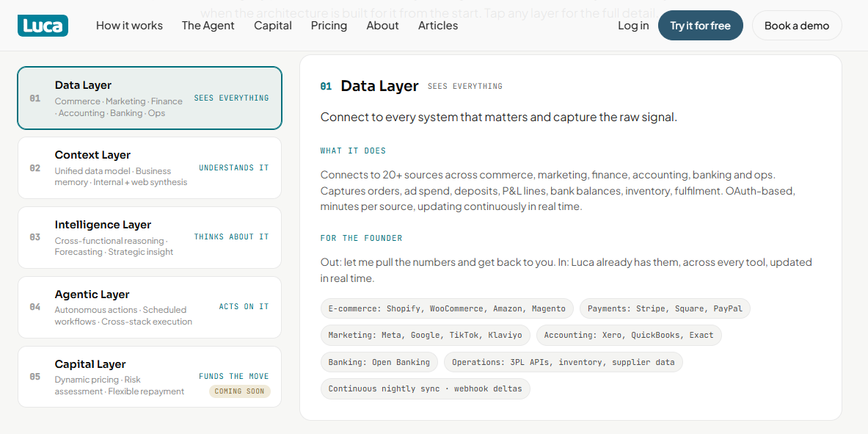Click the THINKS ABOUT IT tag

[231, 236]
